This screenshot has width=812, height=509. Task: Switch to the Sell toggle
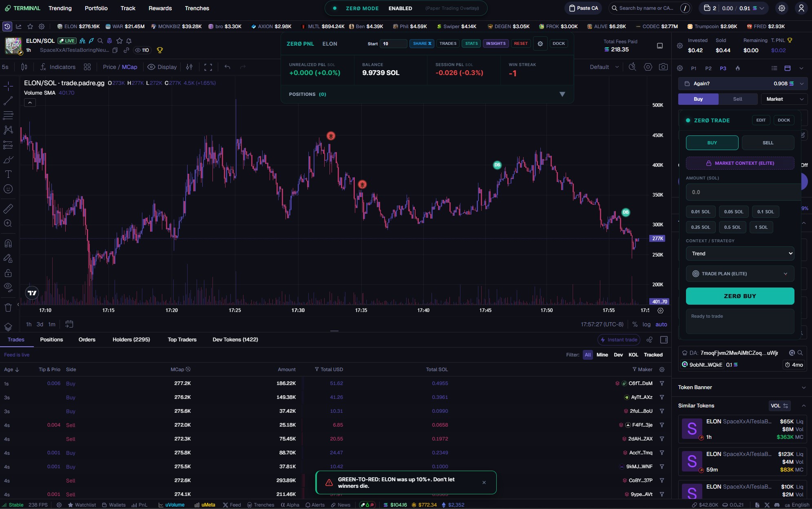tap(737, 99)
